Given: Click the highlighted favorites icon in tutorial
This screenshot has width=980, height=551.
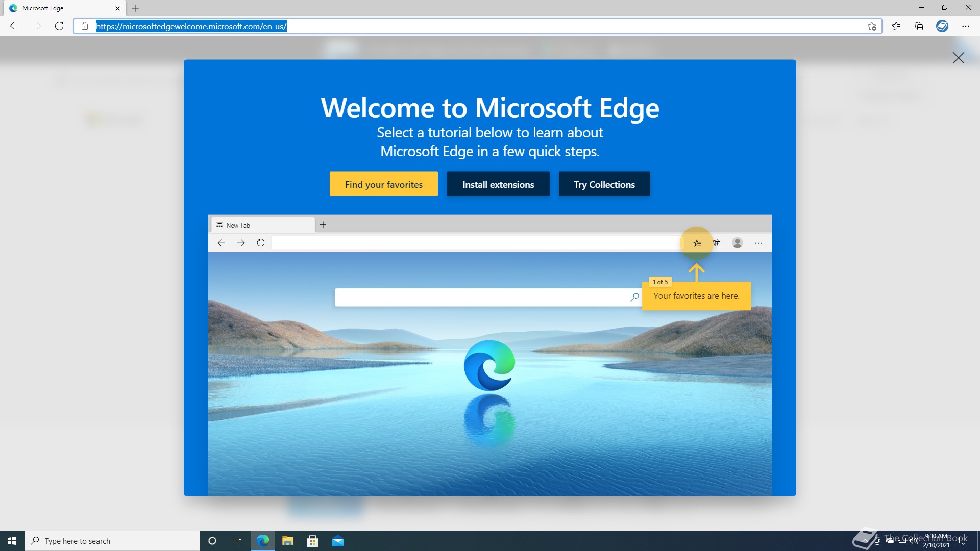Looking at the screenshot, I should coord(697,243).
